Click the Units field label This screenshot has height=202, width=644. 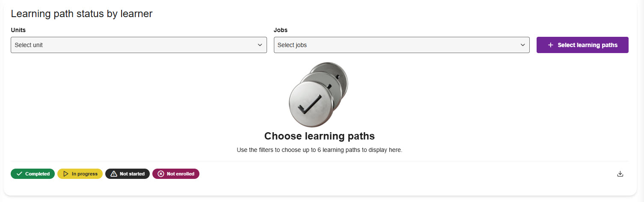tap(18, 30)
